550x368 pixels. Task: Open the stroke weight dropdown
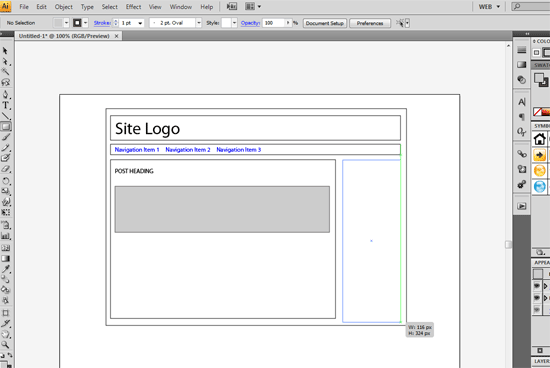pos(140,23)
